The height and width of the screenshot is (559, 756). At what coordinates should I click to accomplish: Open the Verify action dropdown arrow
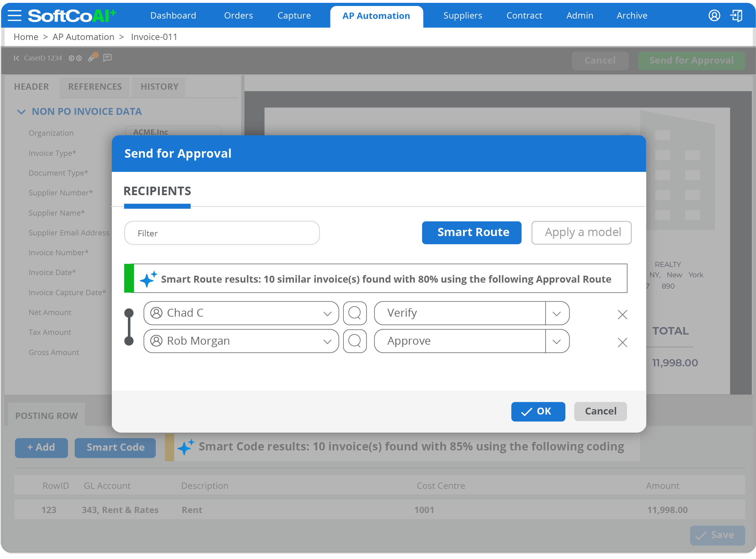557,314
